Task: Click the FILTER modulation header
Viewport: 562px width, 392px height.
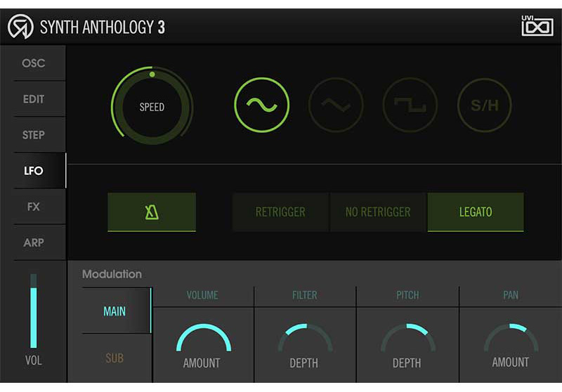Action: [305, 295]
